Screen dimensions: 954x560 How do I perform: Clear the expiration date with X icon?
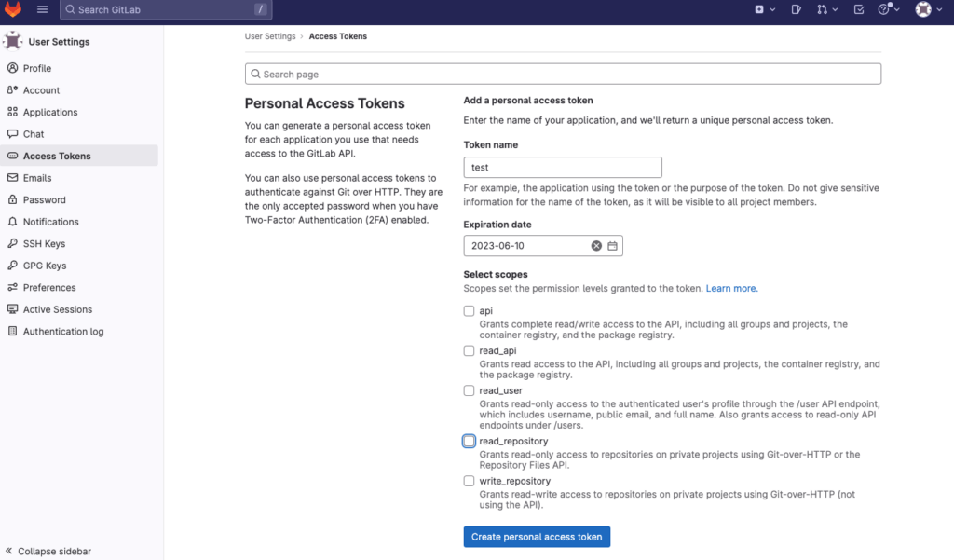(597, 246)
